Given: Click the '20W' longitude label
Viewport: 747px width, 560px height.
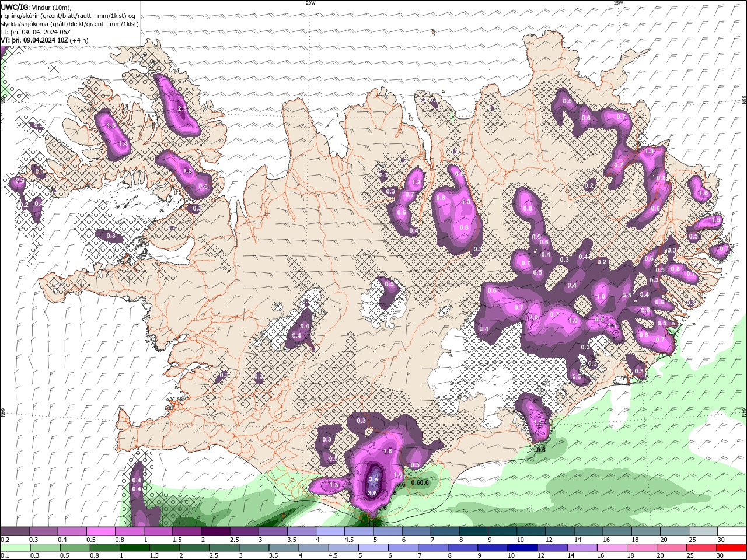Looking at the screenshot, I should [310, 3].
